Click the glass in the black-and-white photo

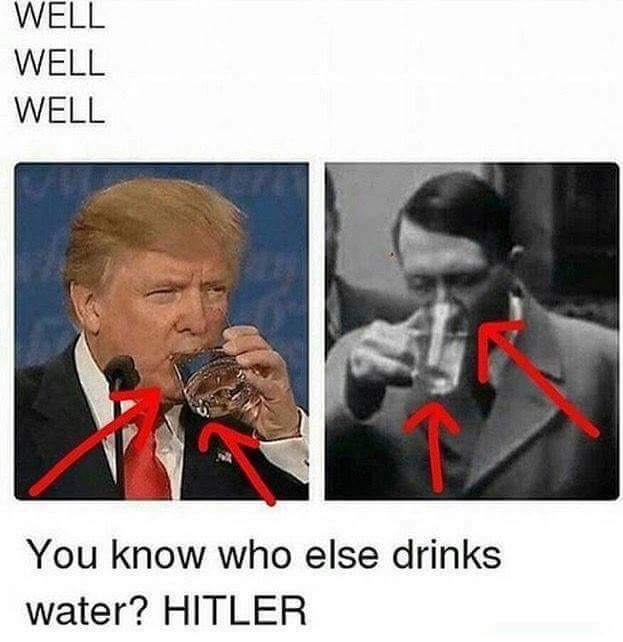(x=440, y=350)
